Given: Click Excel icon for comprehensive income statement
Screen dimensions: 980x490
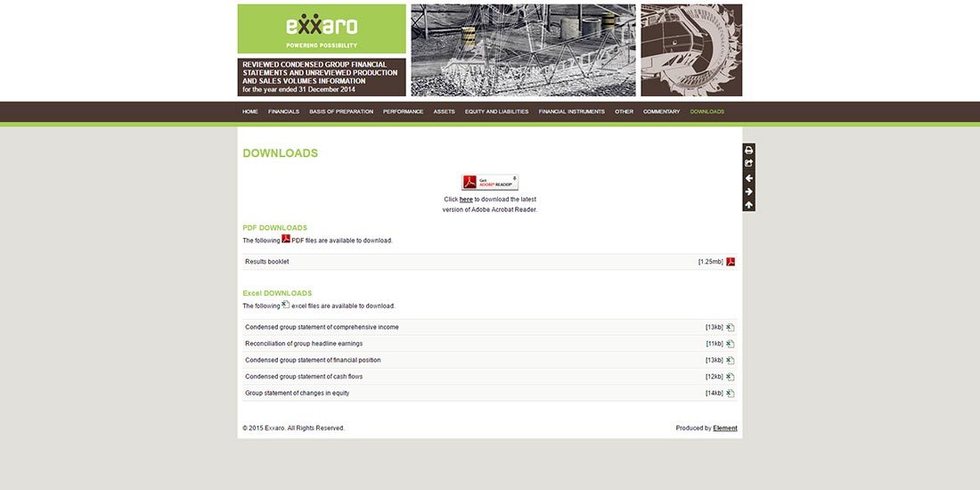Looking at the screenshot, I should 730,327.
